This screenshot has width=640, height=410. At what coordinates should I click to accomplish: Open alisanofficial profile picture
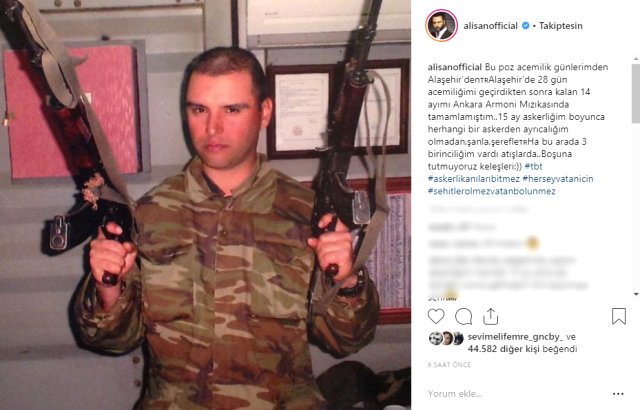click(x=441, y=25)
